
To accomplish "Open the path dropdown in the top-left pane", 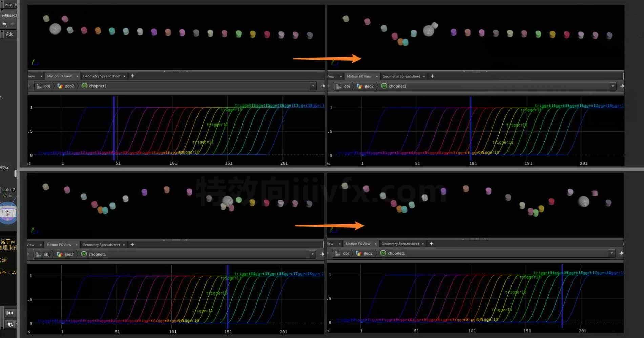I will pos(313,86).
